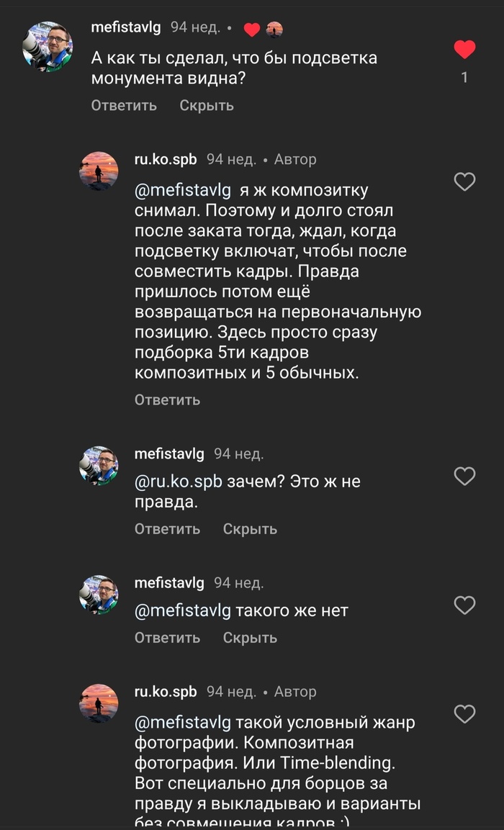Open mefistavlg username on the top comment
Screen dimensions: 504x830
[126, 28]
